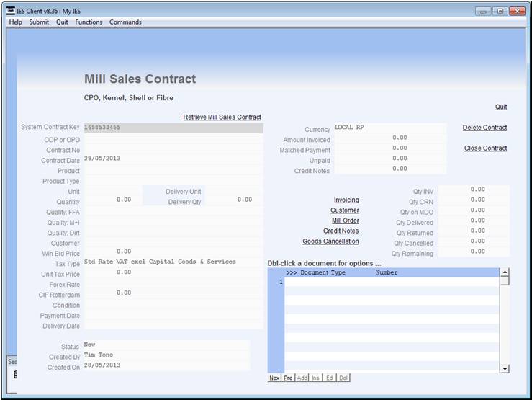Click the Document Type column header
This screenshot has width=532, height=400.
pos(323,272)
